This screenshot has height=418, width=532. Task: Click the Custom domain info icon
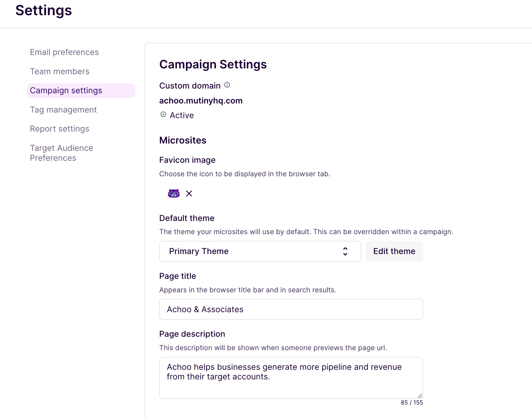point(227,85)
